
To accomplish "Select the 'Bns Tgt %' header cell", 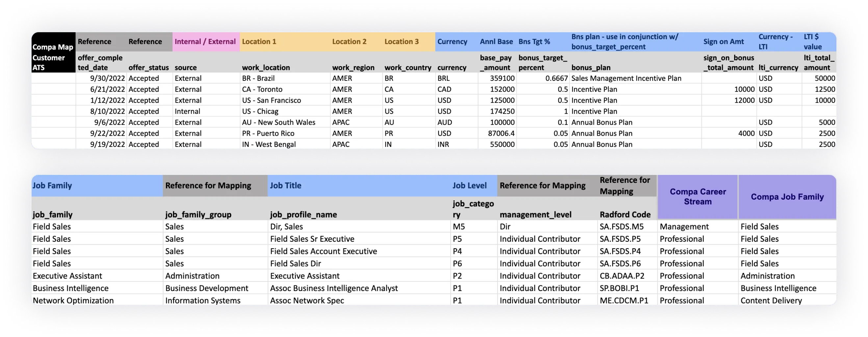I will (543, 42).
